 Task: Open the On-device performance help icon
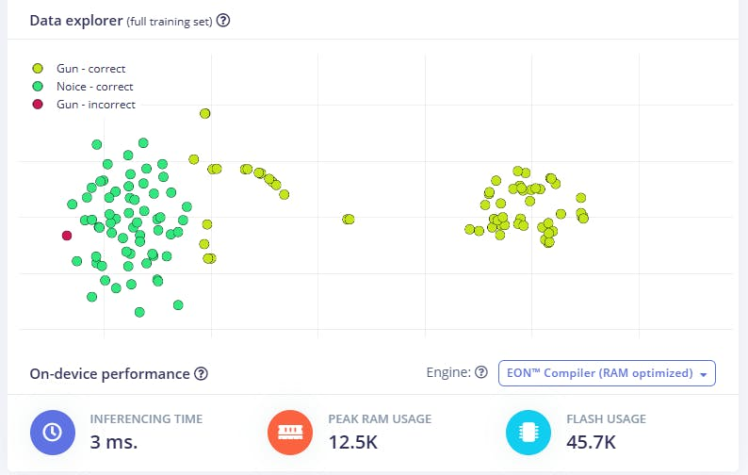pos(201,374)
